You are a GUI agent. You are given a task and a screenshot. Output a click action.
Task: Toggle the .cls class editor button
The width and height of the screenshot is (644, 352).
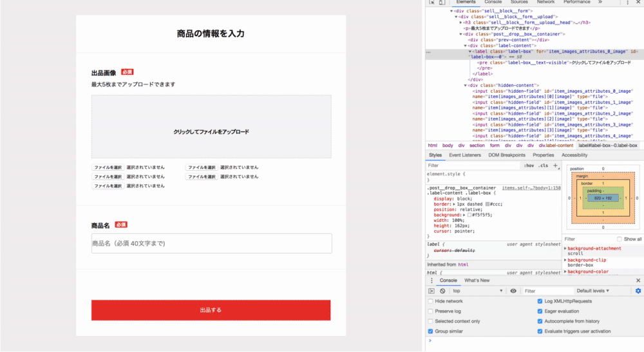pos(544,165)
